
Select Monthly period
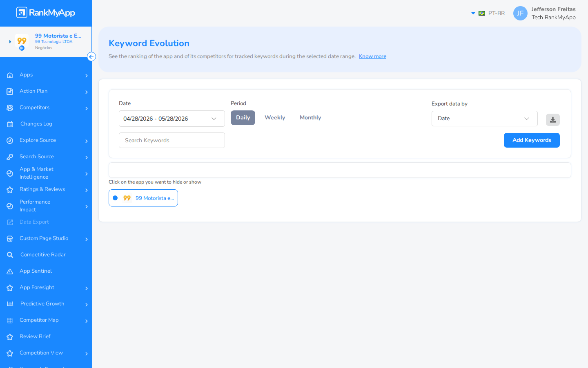[310, 118]
